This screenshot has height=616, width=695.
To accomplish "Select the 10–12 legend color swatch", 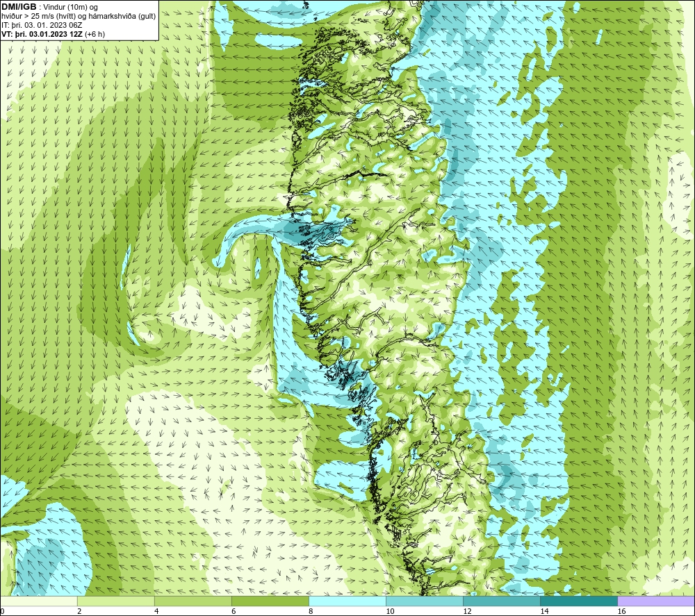I will point(425,601).
